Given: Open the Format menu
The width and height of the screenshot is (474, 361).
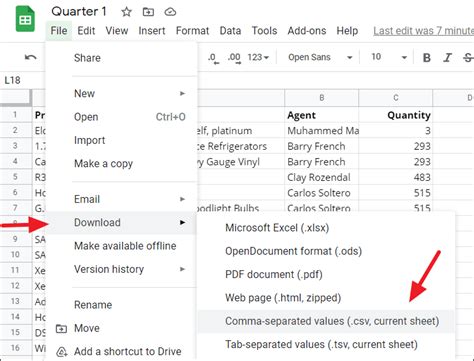Looking at the screenshot, I should (x=192, y=31).
